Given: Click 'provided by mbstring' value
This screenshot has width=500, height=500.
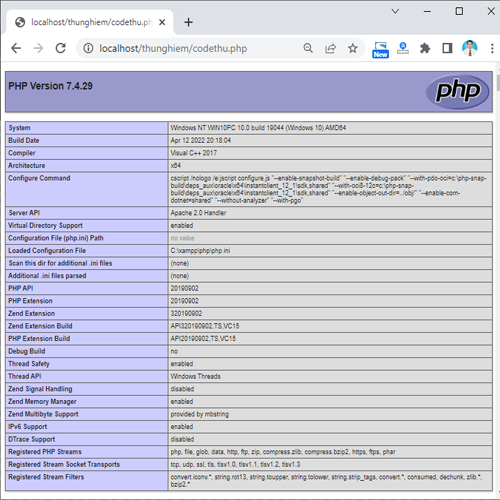Looking at the screenshot, I should [200, 414].
